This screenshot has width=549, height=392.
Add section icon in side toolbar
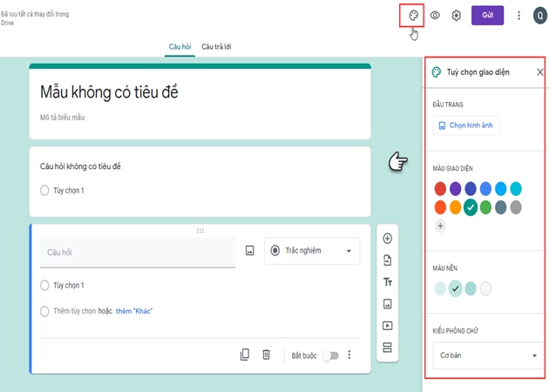(x=387, y=348)
